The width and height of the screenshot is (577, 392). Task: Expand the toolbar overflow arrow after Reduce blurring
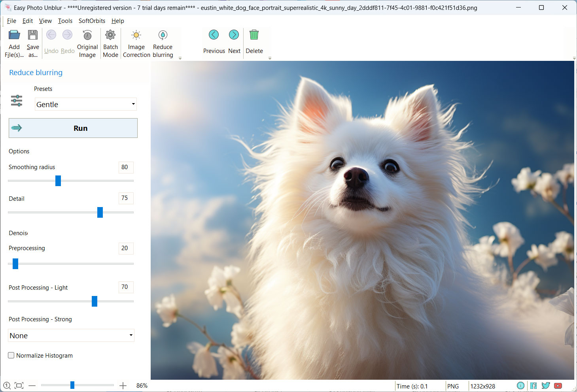180,58
